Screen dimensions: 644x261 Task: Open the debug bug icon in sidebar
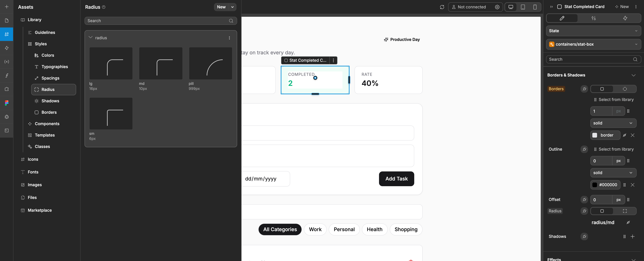[x=7, y=117]
